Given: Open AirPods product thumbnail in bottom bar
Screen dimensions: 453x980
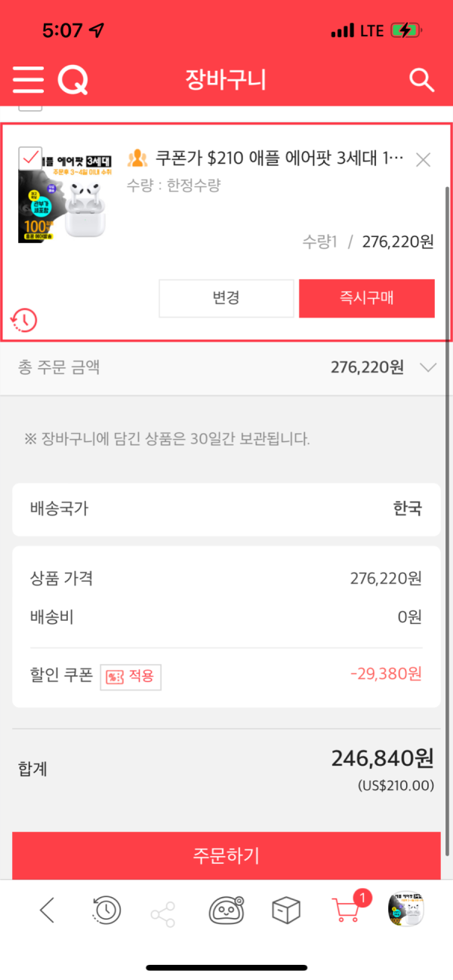Looking at the screenshot, I should [405, 910].
